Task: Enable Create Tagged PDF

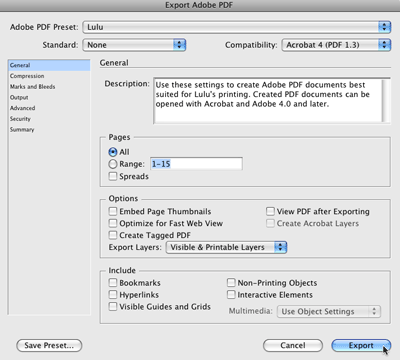Action: pos(113,235)
